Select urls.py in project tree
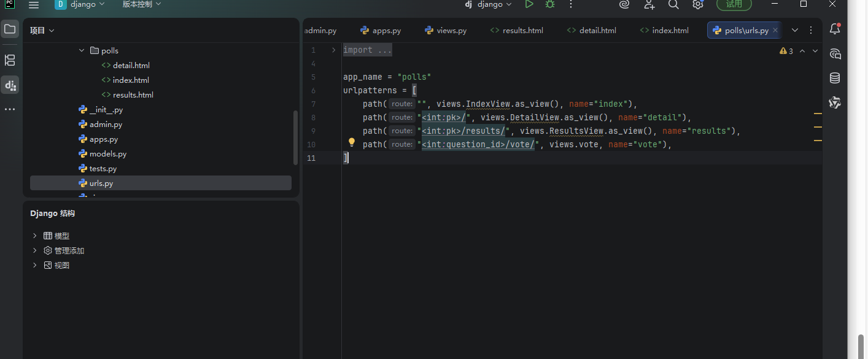Viewport: 868px width, 359px height. (161, 183)
